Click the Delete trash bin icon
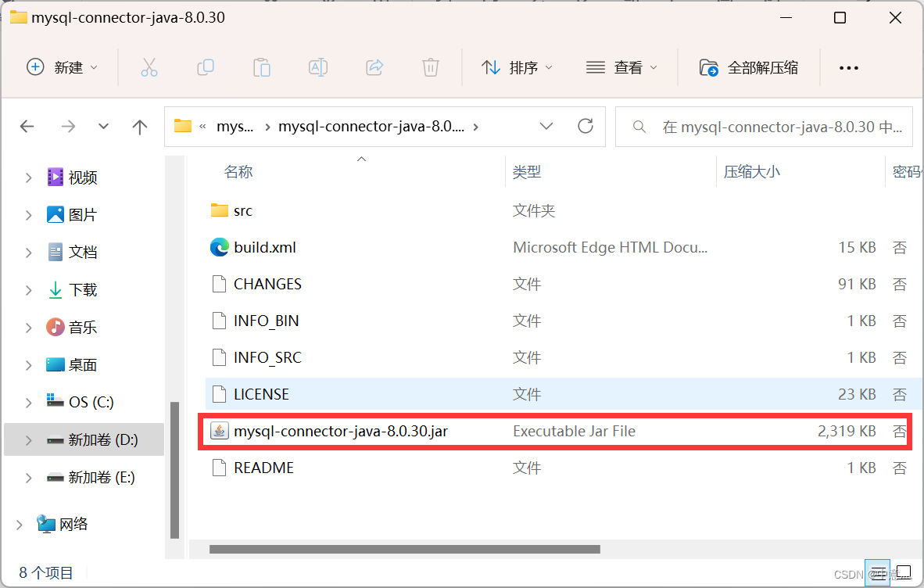The width and height of the screenshot is (924, 588). (x=431, y=68)
